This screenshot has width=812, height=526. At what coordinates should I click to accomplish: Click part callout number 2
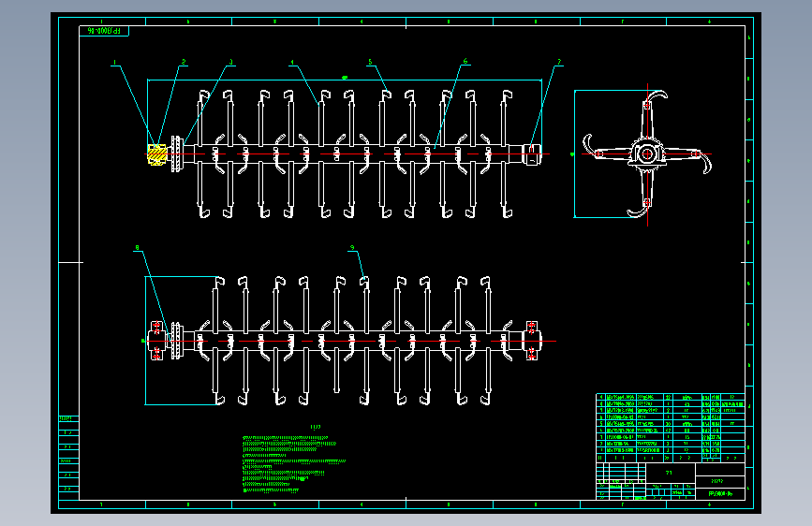click(184, 62)
